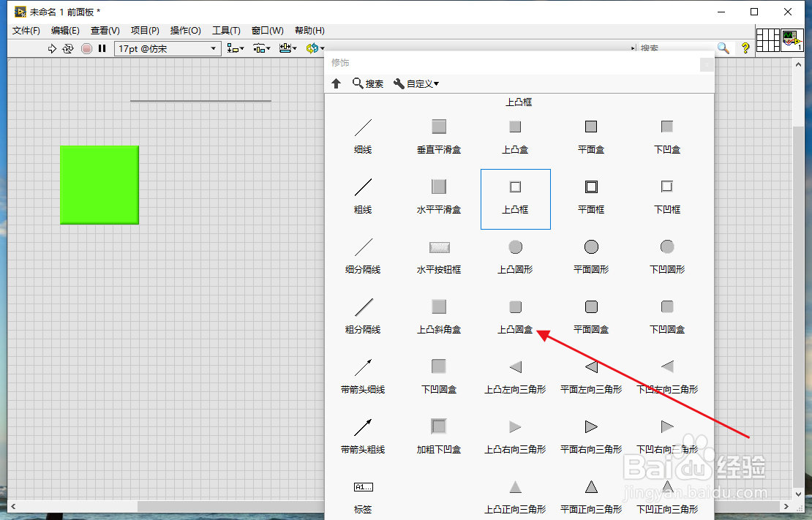The height and width of the screenshot is (520, 812).
Task: Select 平面盒 decoration
Action: pos(591,137)
